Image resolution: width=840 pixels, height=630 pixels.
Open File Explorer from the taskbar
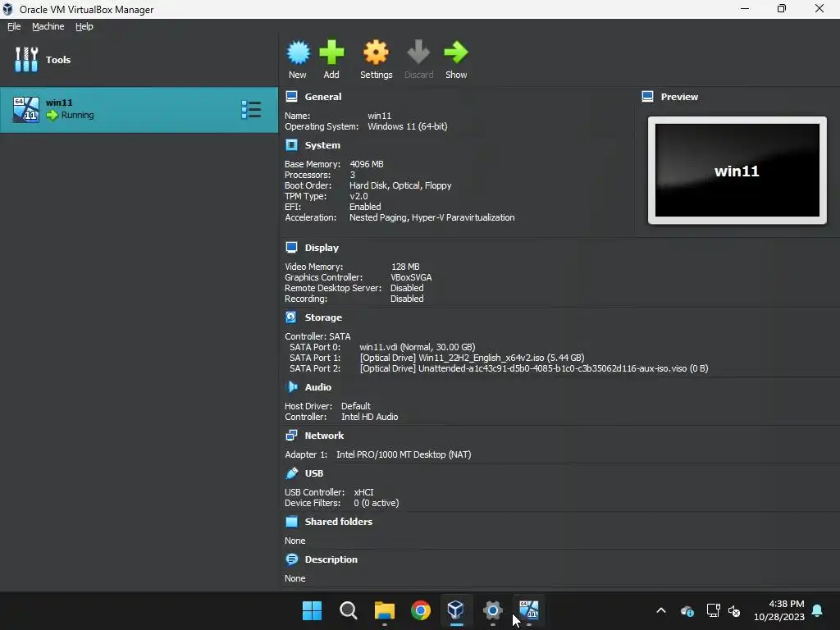(385, 610)
